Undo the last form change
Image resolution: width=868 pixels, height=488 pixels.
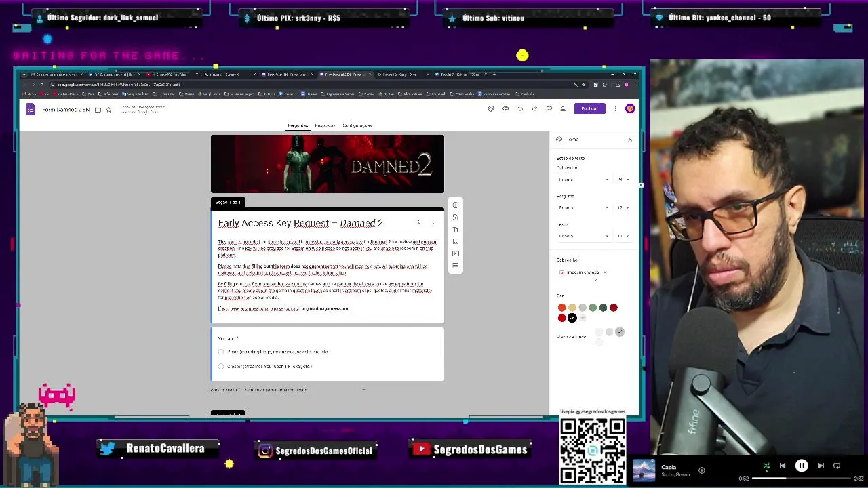(520, 108)
